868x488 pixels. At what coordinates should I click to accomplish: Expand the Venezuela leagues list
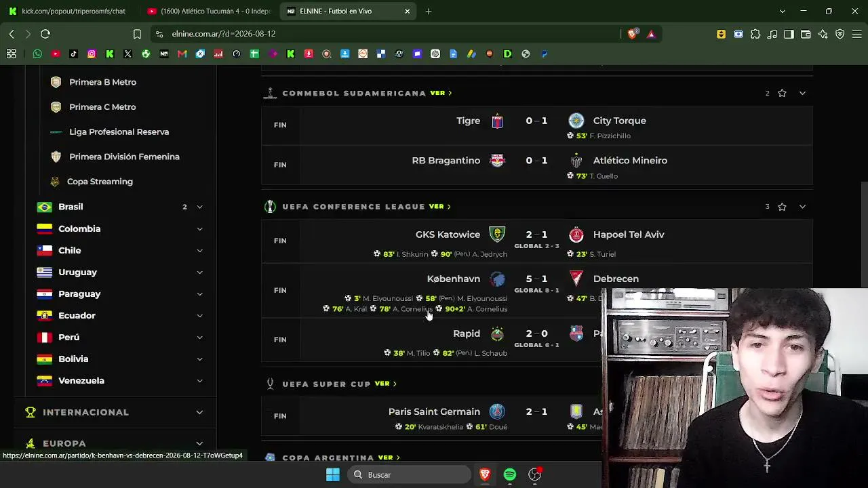tap(199, 381)
